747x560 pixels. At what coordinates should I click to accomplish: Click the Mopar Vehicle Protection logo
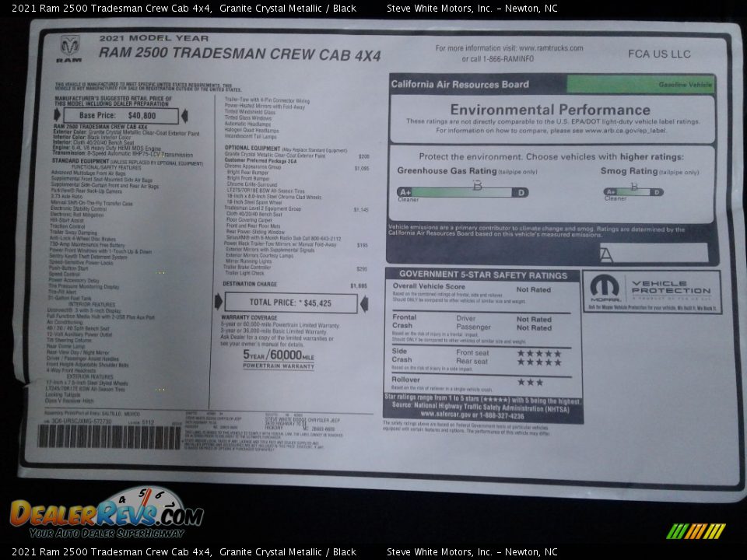tap(652, 292)
